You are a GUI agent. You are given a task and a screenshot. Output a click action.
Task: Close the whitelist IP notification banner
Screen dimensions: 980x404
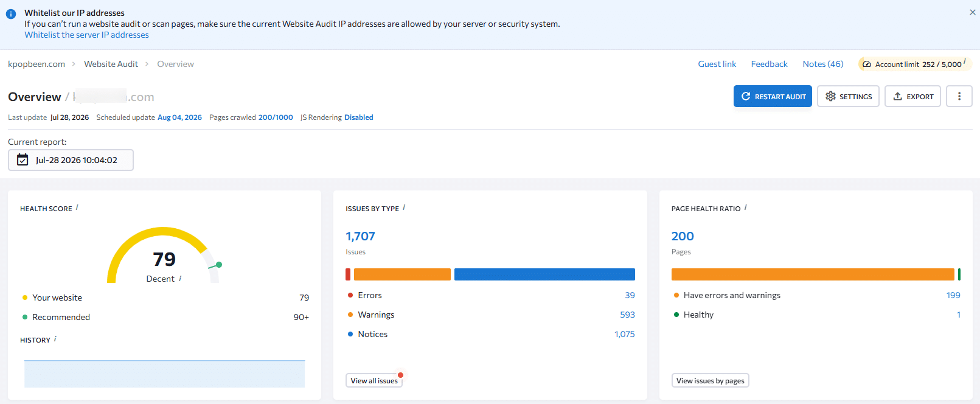tap(972, 12)
